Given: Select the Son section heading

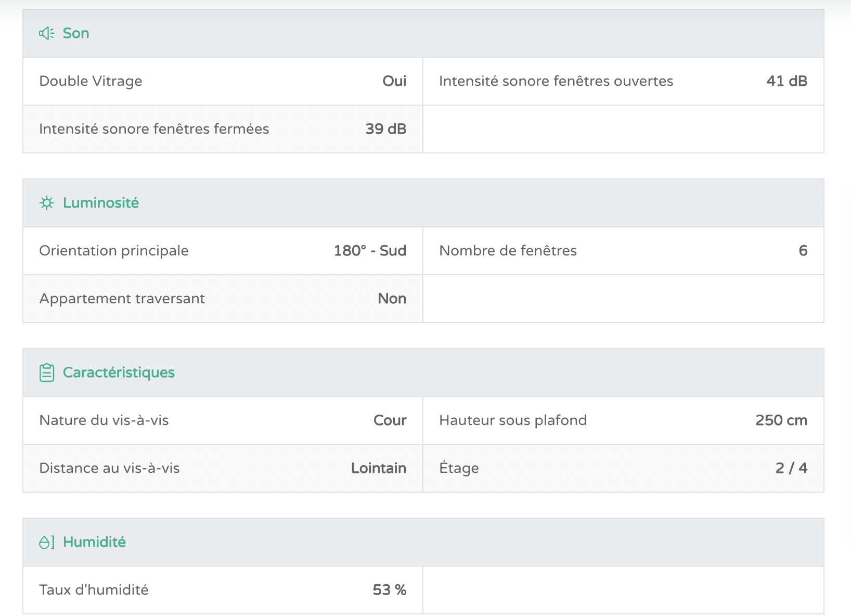Looking at the screenshot, I should 76,33.
